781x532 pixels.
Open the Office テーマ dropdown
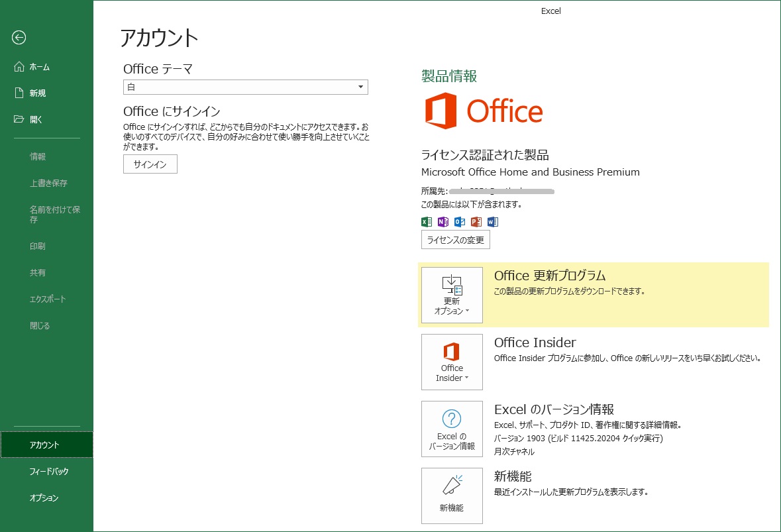[x=246, y=87]
